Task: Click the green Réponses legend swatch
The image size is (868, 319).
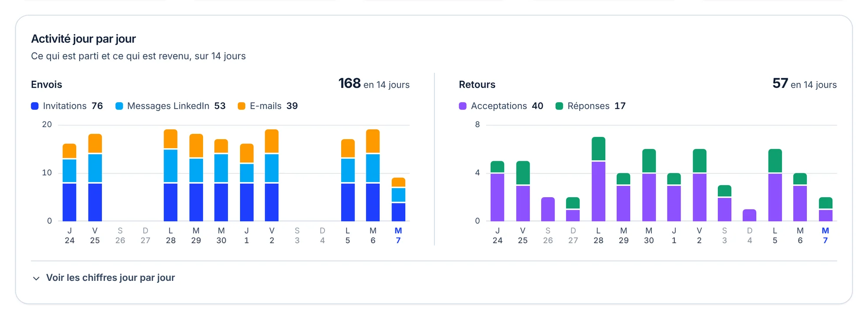Action: [x=559, y=106]
